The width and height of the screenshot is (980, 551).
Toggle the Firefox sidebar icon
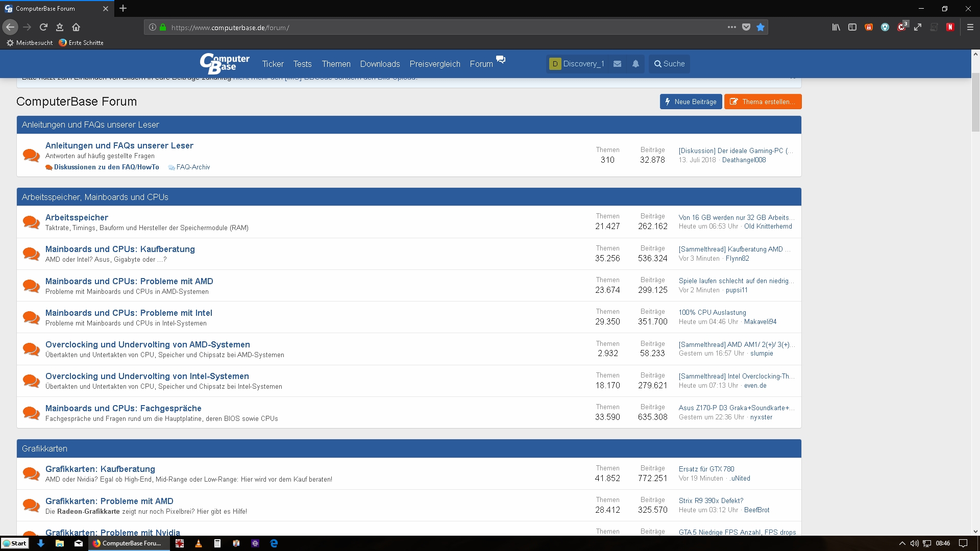pyautogui.click(x=852, y=27)
